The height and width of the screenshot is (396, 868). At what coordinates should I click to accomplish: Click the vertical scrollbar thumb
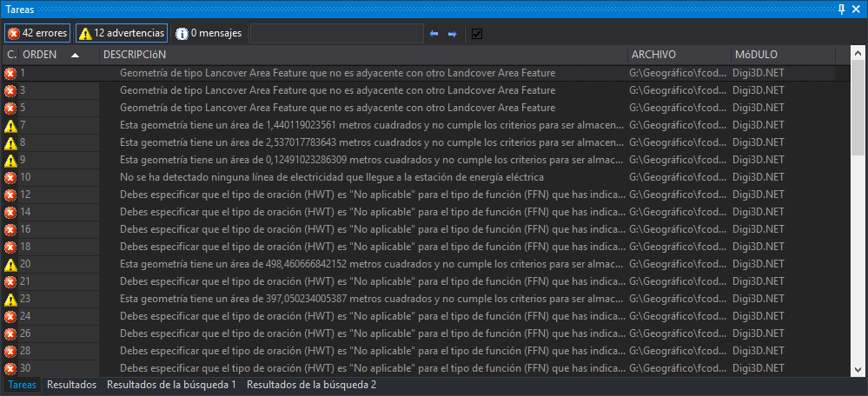858,108
